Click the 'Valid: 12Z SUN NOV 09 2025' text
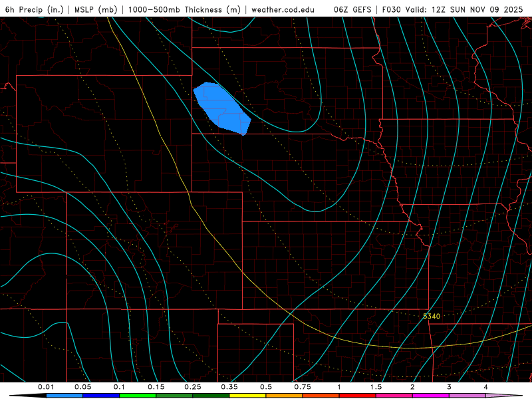Screen dimensions: 532x399 coord(464,9)
